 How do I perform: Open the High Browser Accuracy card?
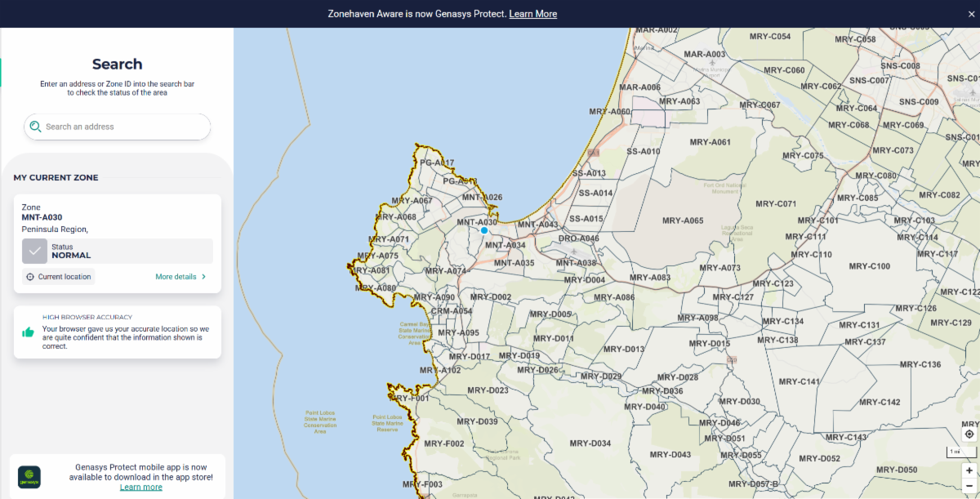(118, 332)
